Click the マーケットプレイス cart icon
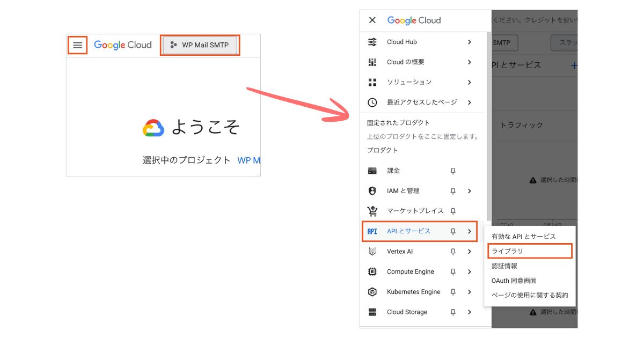The image size is (644, 338). pos(372,211)
